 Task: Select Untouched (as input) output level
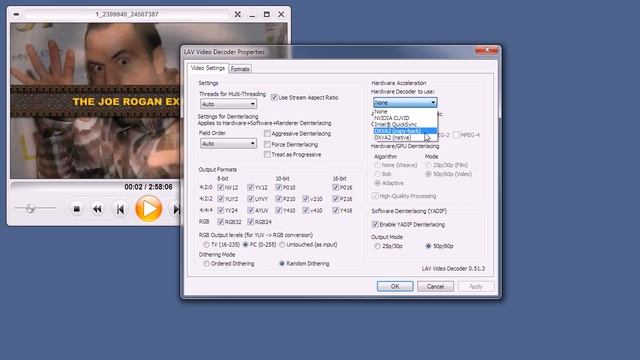click(282, 244)
